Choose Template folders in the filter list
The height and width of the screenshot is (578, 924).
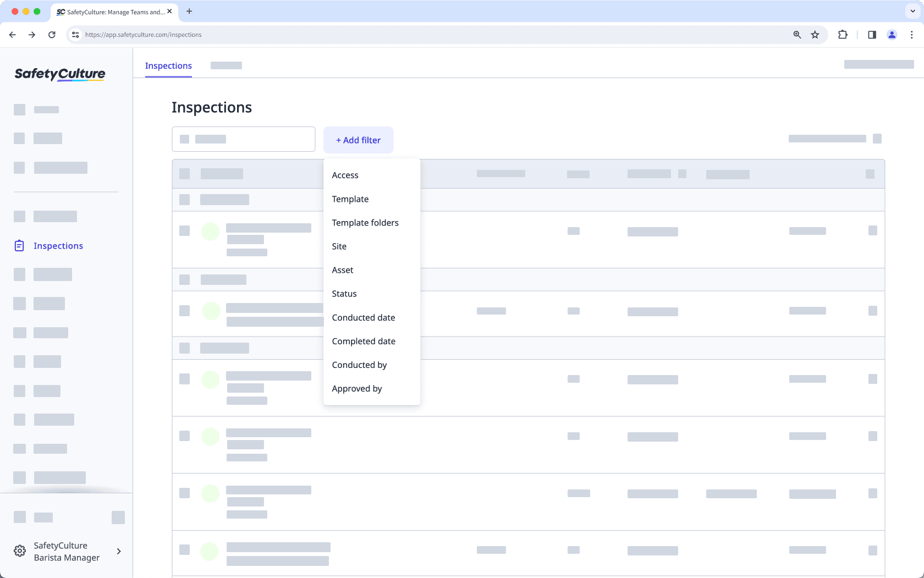(x=365, y=222)
